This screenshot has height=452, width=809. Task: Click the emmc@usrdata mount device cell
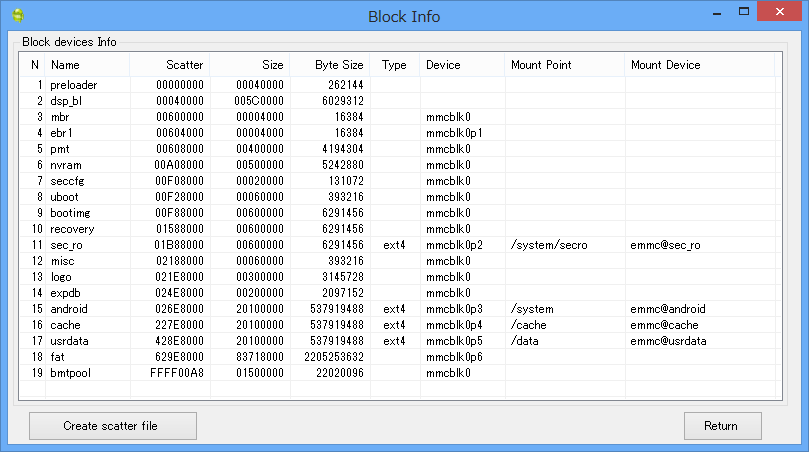point(669,341)
